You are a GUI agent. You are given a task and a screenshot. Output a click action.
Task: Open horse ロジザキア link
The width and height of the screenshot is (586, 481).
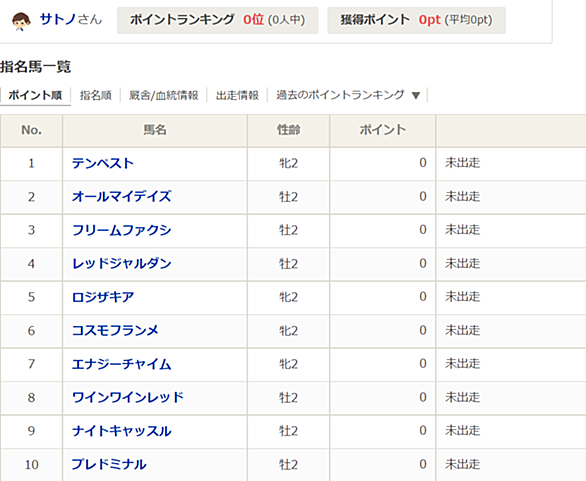pyautogui.click(x=103, y=297)
